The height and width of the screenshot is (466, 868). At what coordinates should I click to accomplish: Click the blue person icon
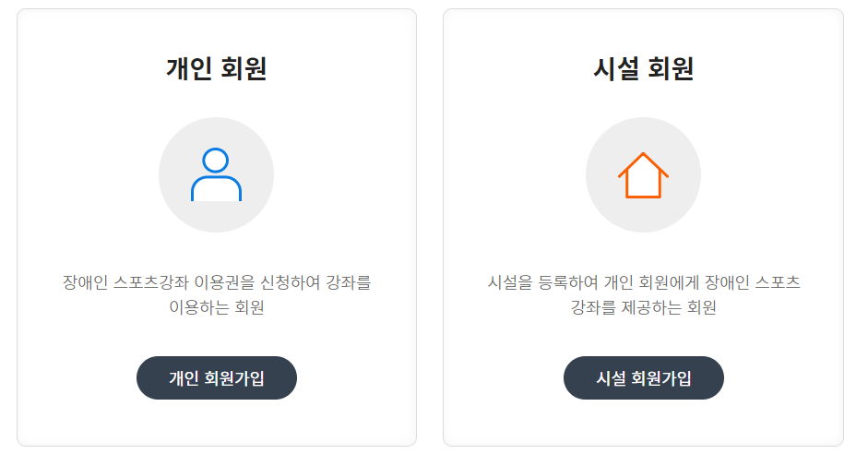(x=216, y=174)
